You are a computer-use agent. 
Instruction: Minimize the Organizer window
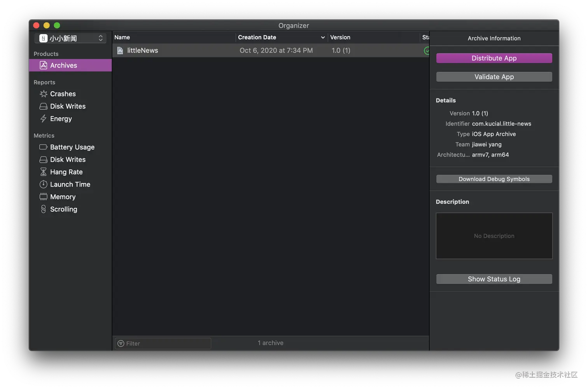pyautogui.click(x=47, y=25)
